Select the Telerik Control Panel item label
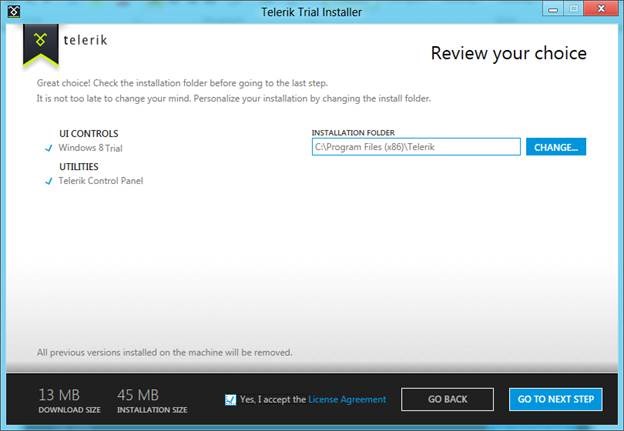The height and width of the screenshot is (431, 624). point(100,181)
